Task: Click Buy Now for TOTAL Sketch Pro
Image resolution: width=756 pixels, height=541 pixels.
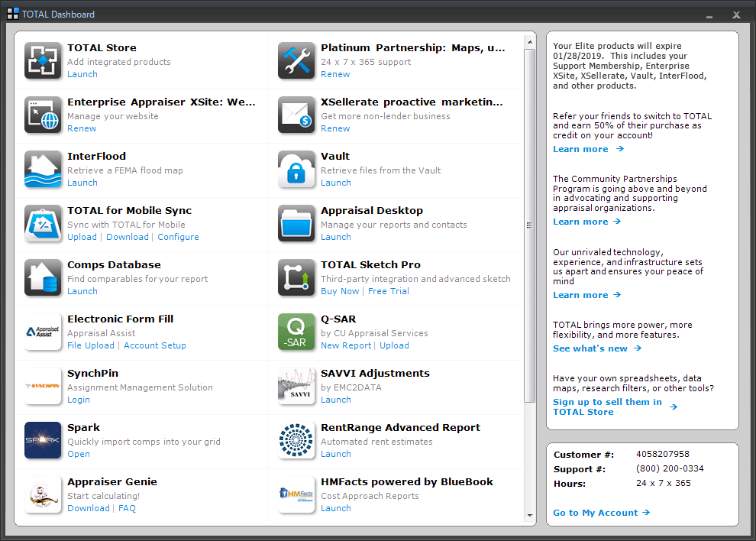Action: [340, 291]
